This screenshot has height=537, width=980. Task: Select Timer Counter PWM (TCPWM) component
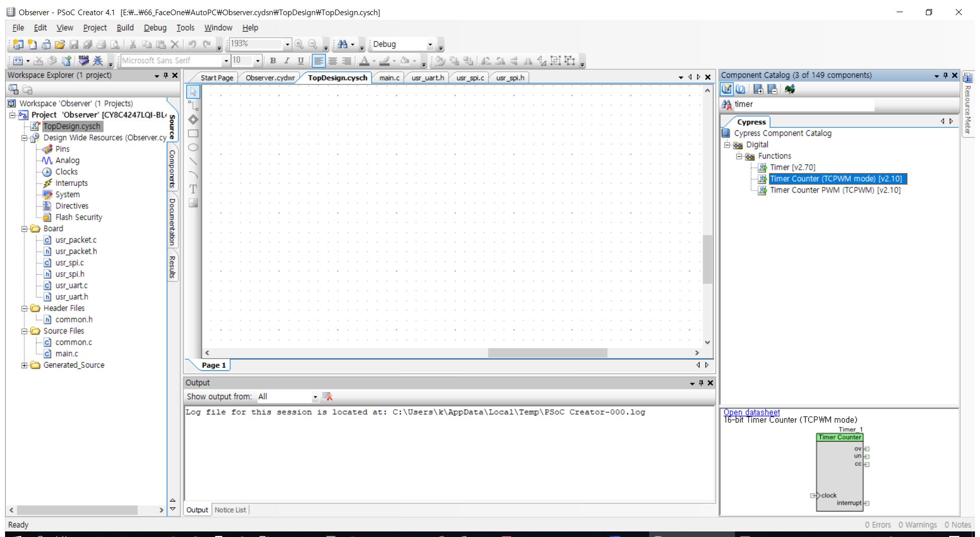835,190
